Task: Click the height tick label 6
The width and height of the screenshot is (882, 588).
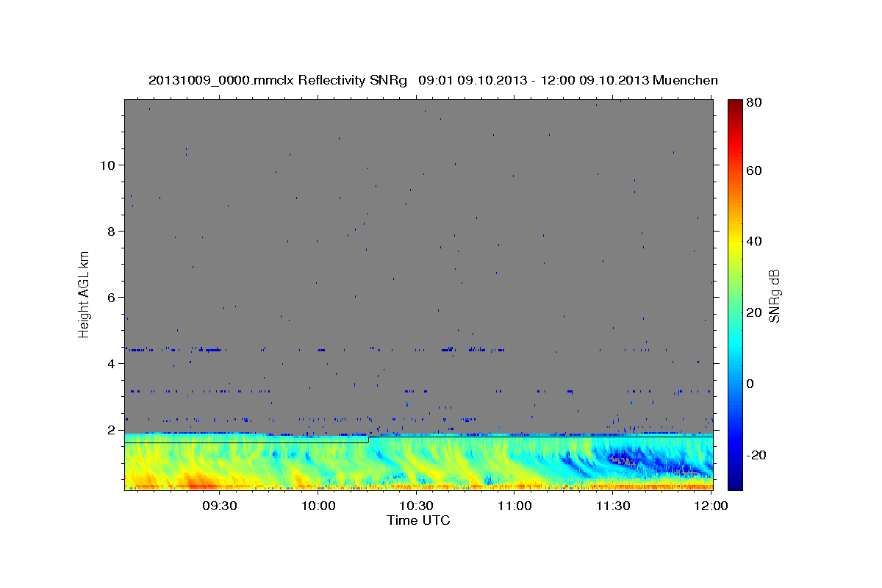Action: [112, 298]
